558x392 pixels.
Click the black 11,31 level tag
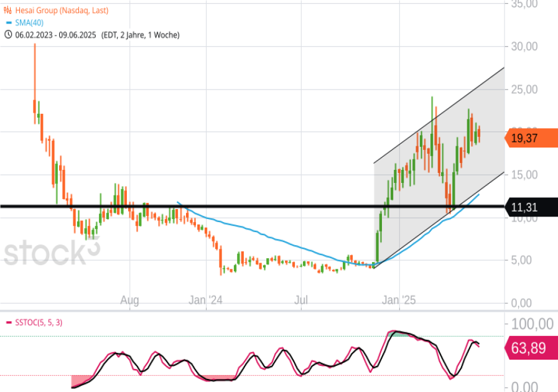(531, 207)
